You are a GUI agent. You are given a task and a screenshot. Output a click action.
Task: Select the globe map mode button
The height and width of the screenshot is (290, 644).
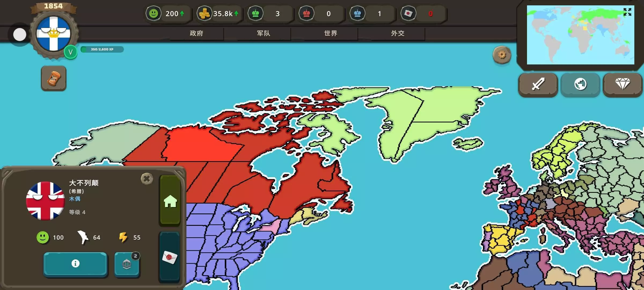coord(580,84)
